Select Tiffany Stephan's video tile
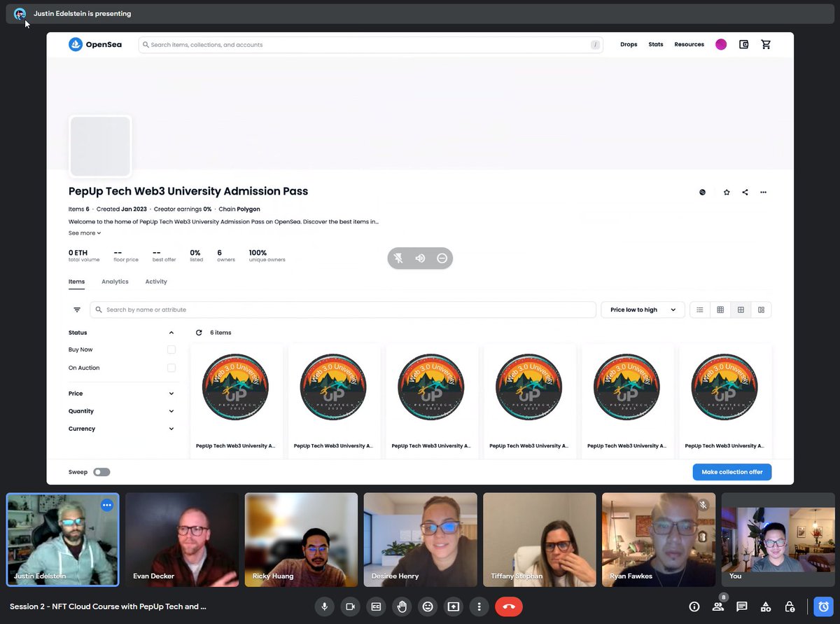The width and height of the screenshot is (840, 624). 540,539
